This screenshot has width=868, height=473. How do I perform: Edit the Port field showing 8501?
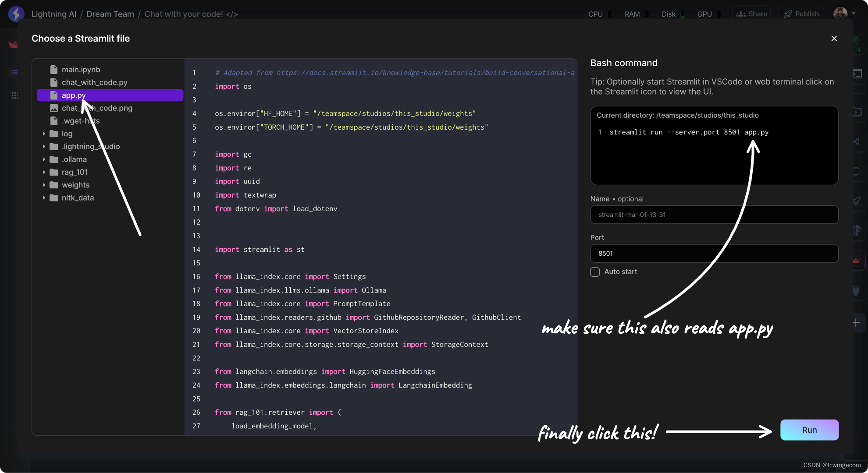pos(714,253)
